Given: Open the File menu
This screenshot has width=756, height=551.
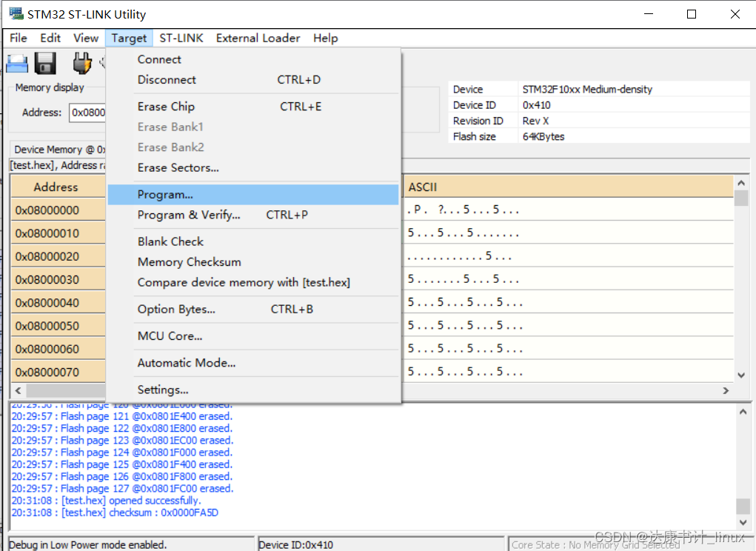Looking at the screenshot, I should click(19, 38).
